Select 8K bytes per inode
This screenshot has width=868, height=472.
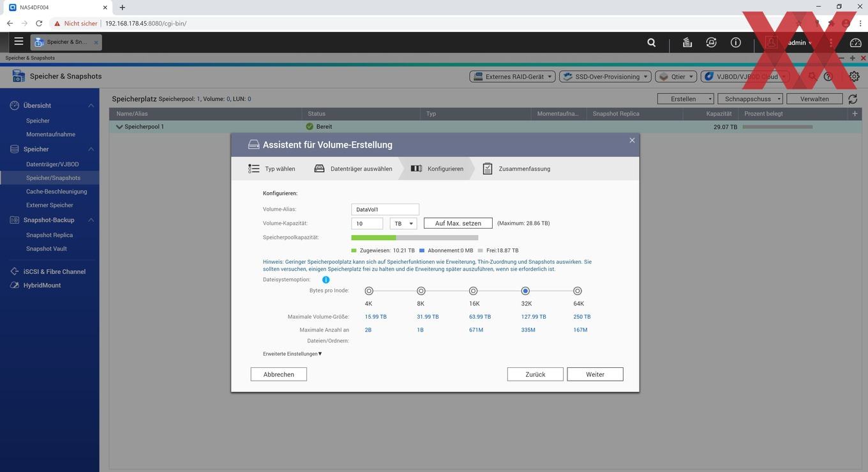(421, 291)
